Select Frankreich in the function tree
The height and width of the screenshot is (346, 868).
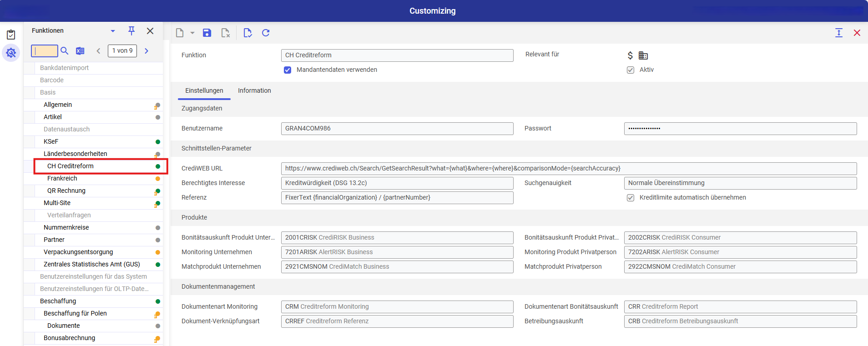click(62, 178)
